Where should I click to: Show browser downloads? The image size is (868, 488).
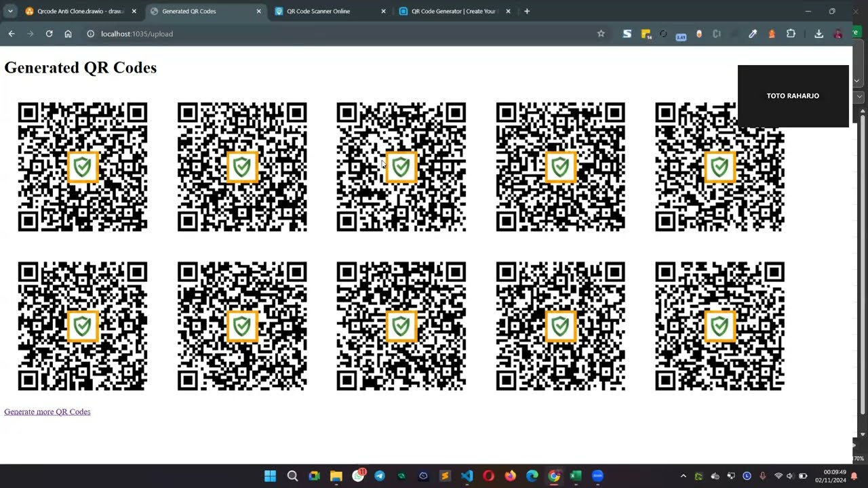click(818, 33)
